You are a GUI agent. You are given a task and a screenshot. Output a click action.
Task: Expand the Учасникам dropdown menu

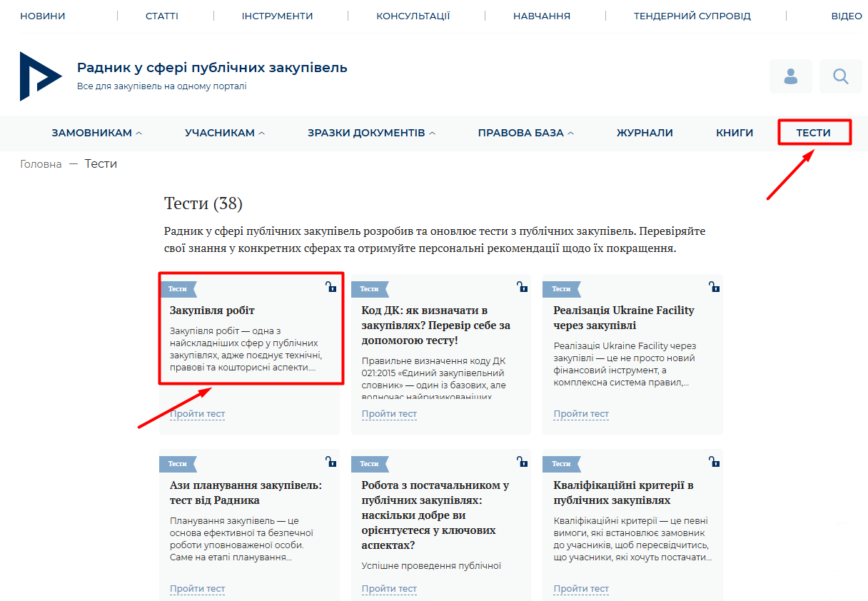(x=224, y=133)
